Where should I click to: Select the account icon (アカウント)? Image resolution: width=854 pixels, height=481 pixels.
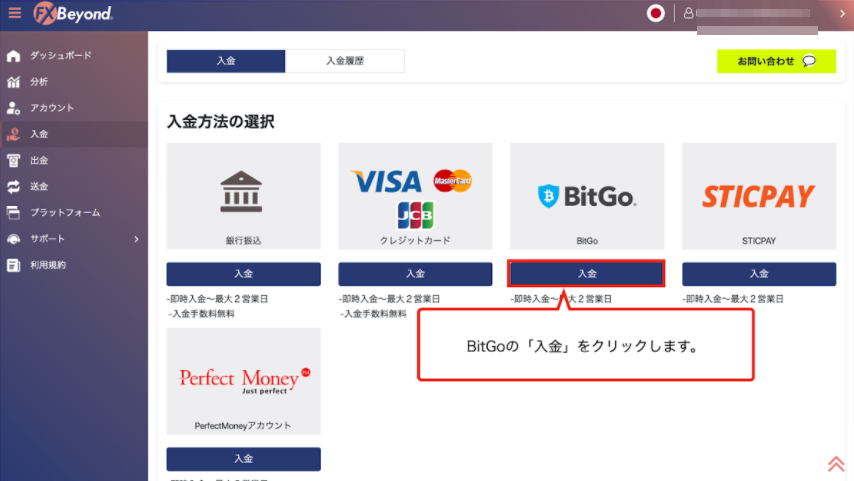[x=14, y=108]
